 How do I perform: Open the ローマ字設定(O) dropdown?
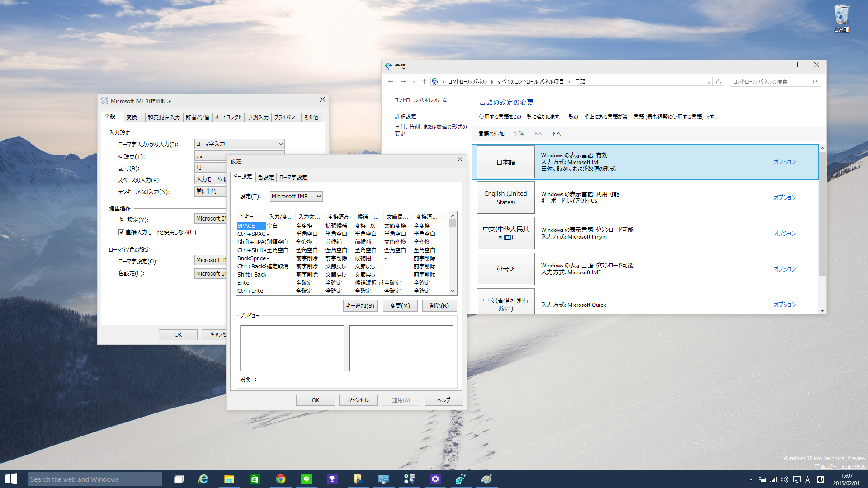(211, 260)
